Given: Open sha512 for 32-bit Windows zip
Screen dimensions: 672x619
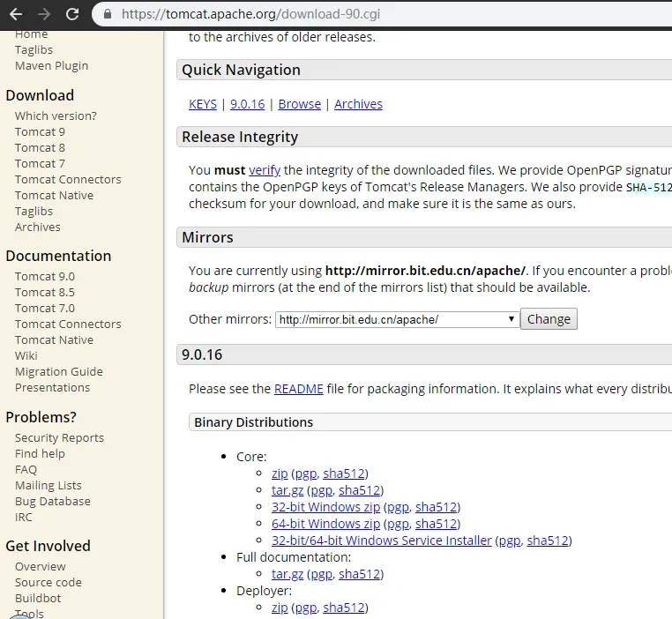Looking at the screenshot, I should [x=437, y=507].
